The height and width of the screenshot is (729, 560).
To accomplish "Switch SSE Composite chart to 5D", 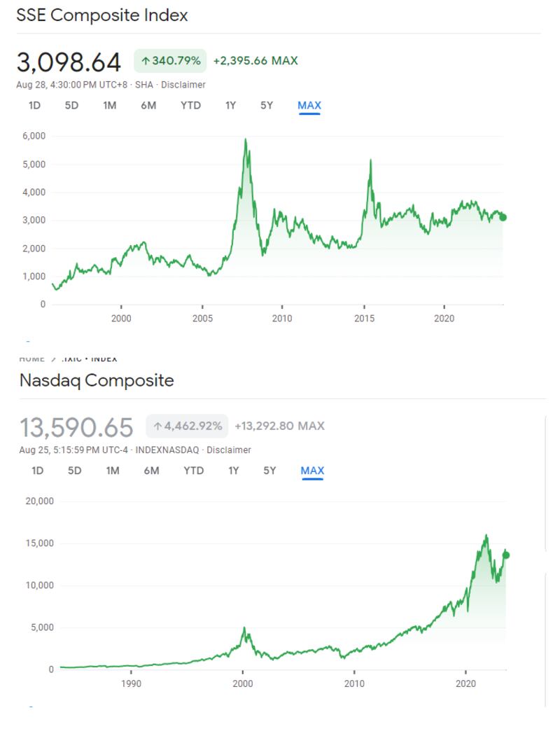I will click(x=71, y=106).
